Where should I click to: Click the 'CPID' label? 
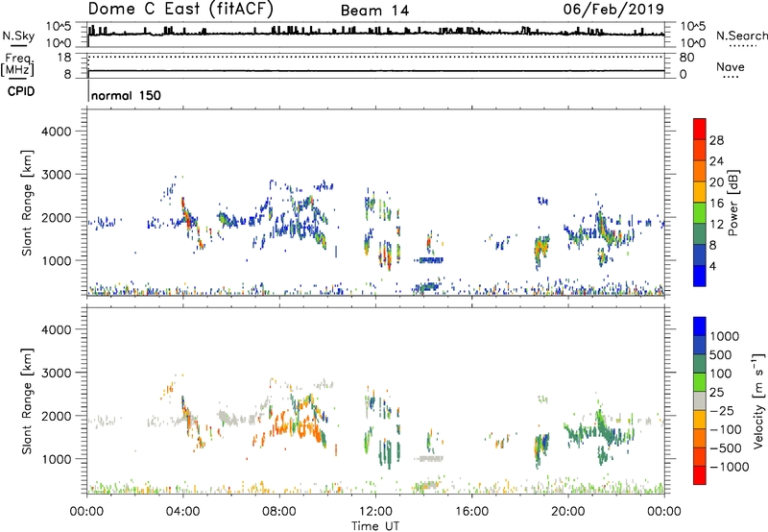pyautogui.click(x=21, y=91)
